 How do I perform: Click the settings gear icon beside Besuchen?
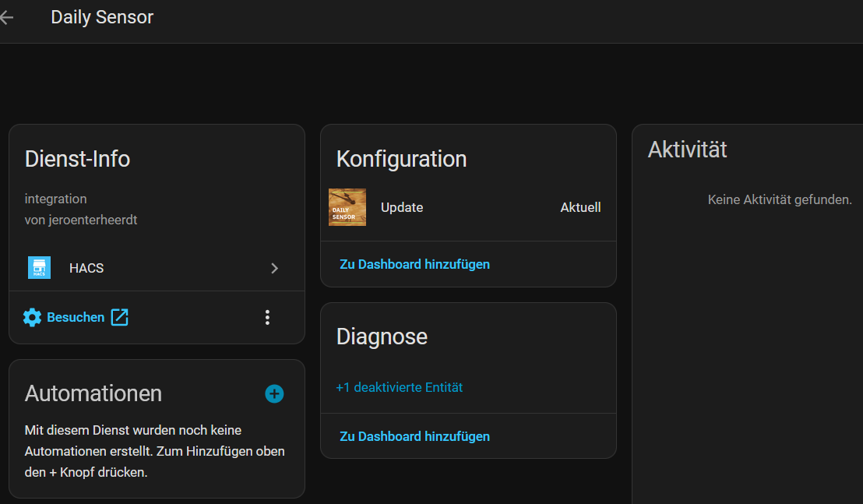32,318
